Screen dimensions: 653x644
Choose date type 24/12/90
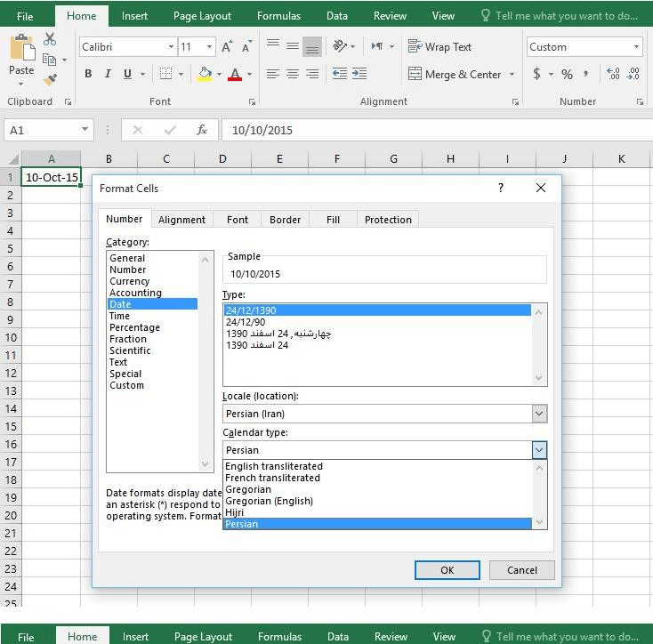pos(246,322)
